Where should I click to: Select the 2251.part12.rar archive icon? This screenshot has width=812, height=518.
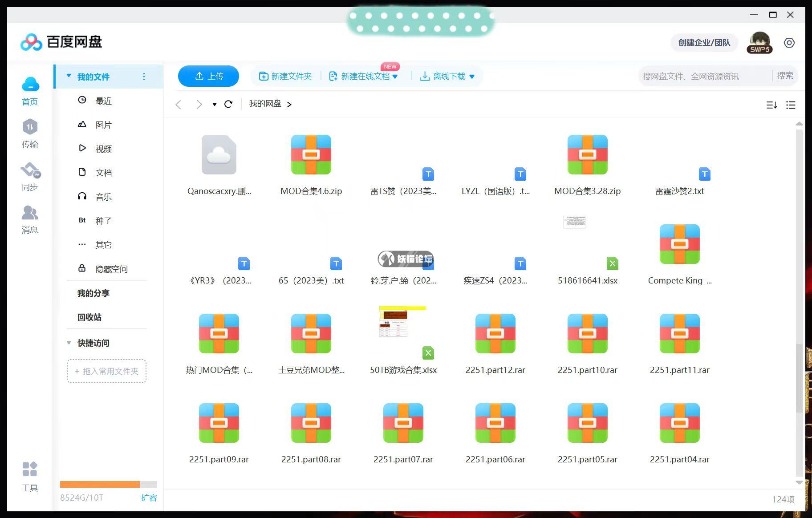point(495,333)
